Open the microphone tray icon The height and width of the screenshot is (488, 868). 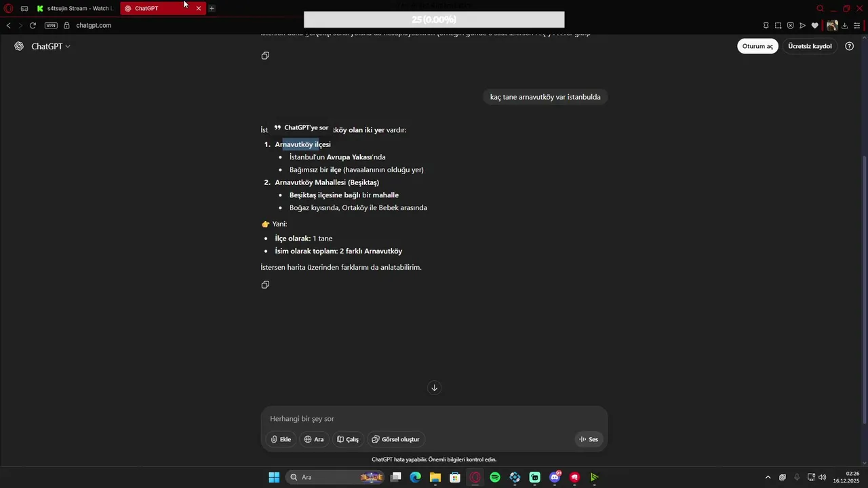tap(797, 477)
